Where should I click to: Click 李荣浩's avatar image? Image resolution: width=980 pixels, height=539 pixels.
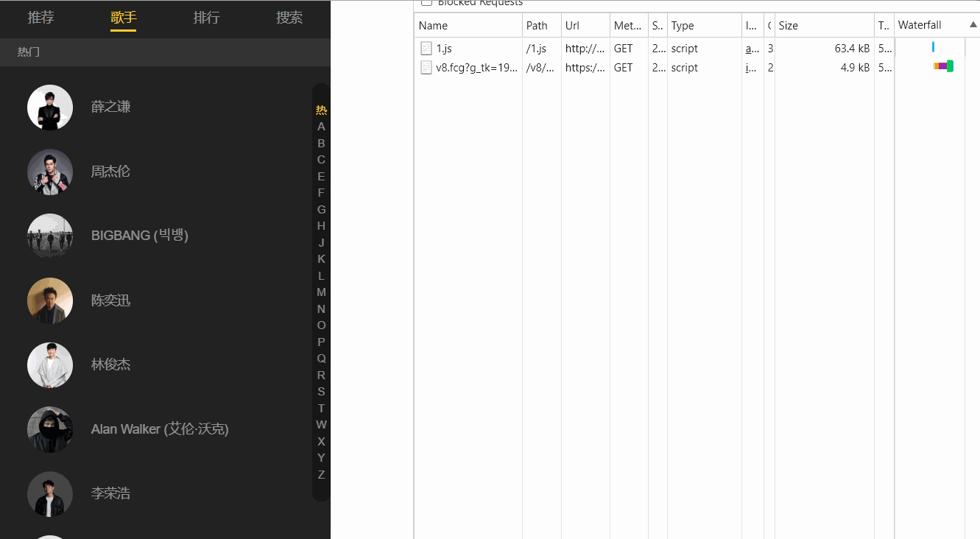click(50, 494)
